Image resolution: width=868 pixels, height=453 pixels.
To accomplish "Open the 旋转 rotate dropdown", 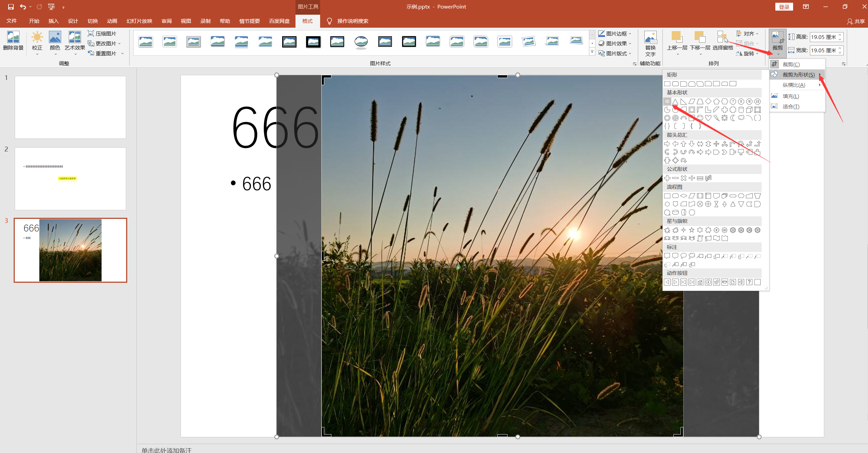I will (748, 53).
